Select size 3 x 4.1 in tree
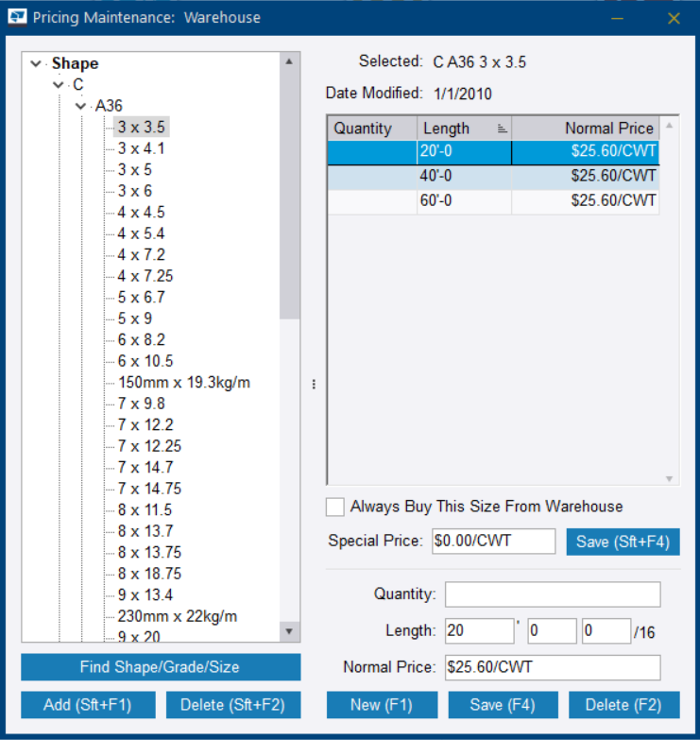700x740 pixels. tap(141, 148)
